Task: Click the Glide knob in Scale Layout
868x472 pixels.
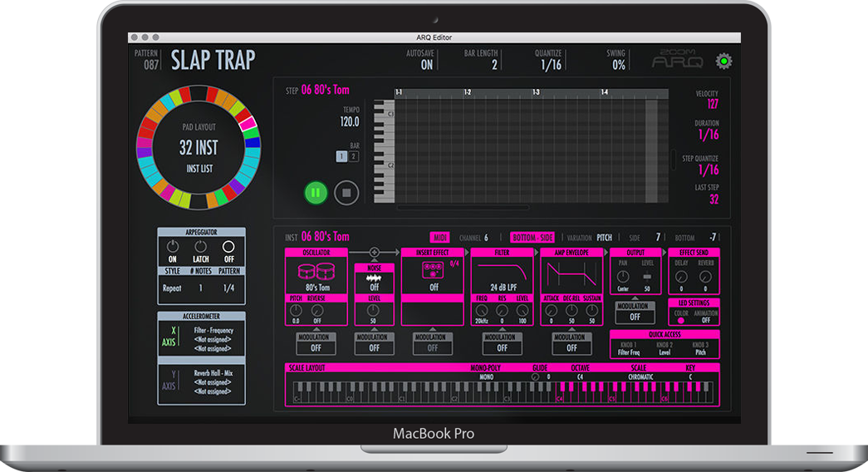Action: click(x=535, y=376)
